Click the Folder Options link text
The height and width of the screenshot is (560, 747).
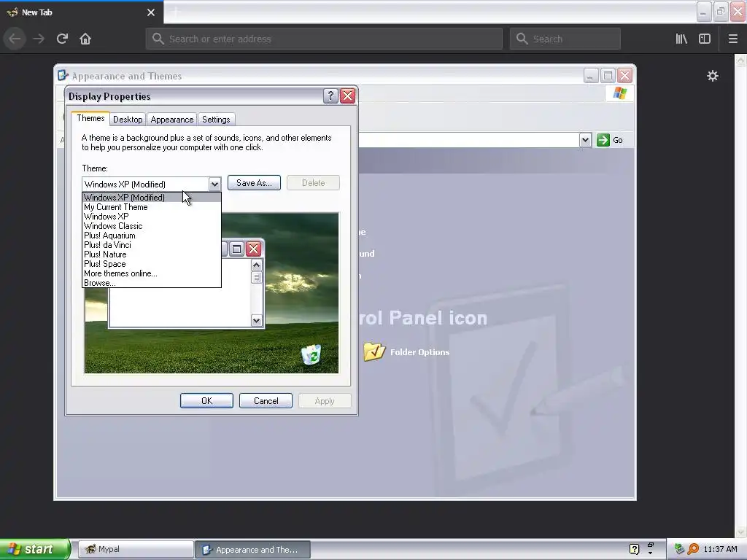pyautogui.click(x=419, y=352)
